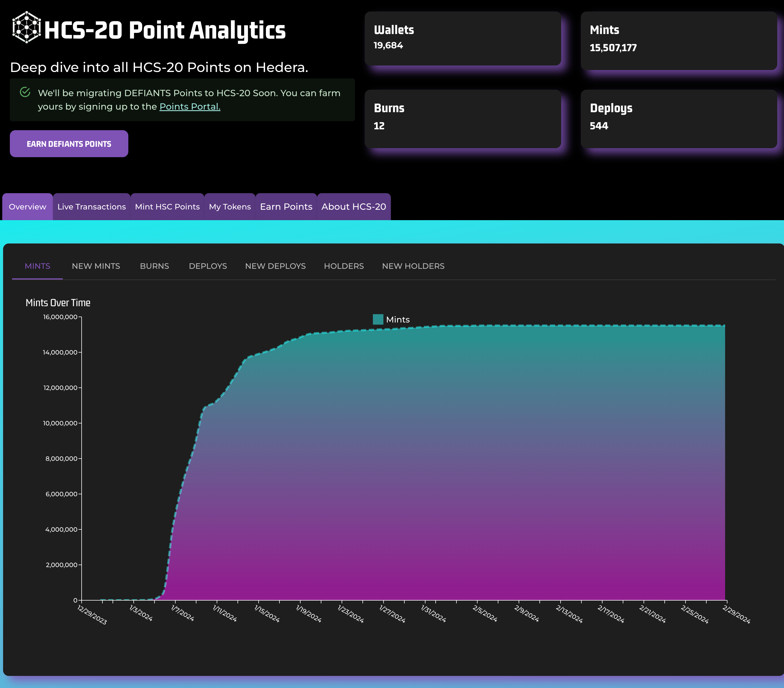
Task: Click the EARN DEFIANTS POINTS button
Action: click(x=69, y=143)
